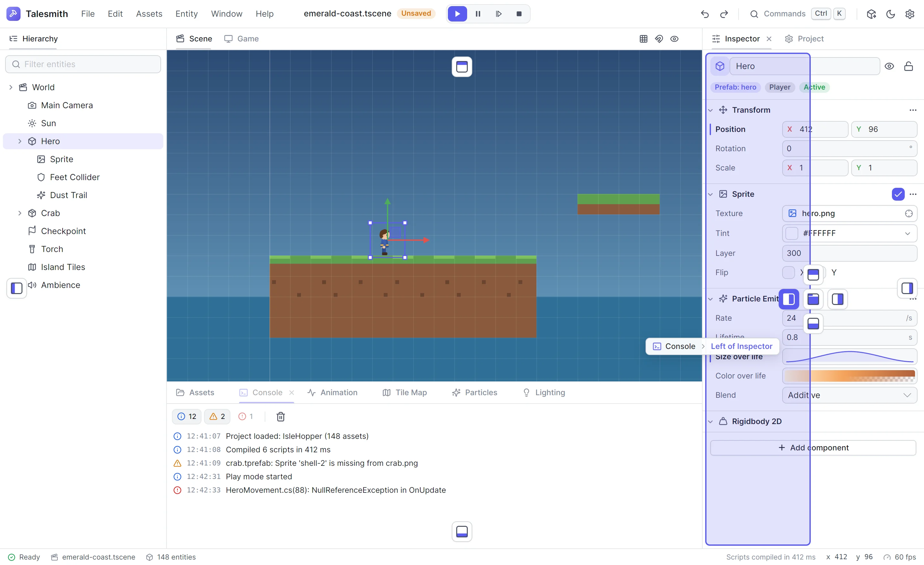
Task: Open the Color over life gradient
Action: 849,376
